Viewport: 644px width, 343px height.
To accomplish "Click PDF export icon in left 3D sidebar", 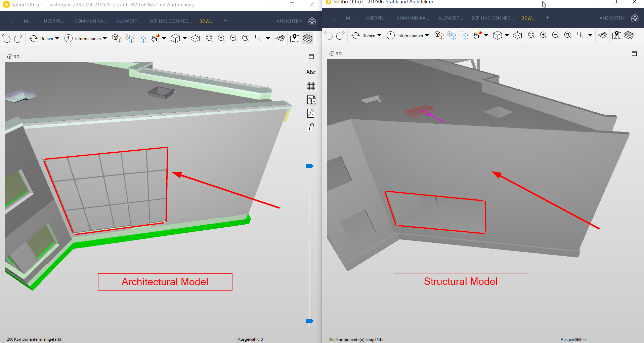I will [311, 113].
